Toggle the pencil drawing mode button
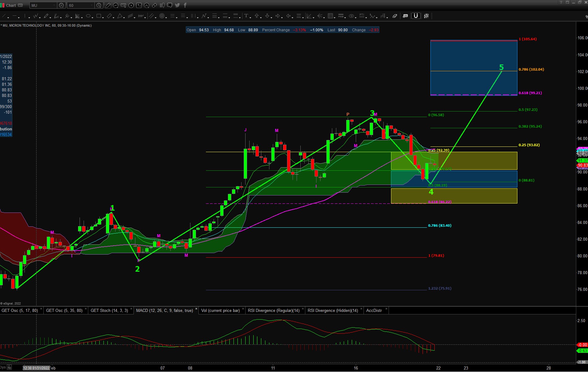 click(108, 5)
